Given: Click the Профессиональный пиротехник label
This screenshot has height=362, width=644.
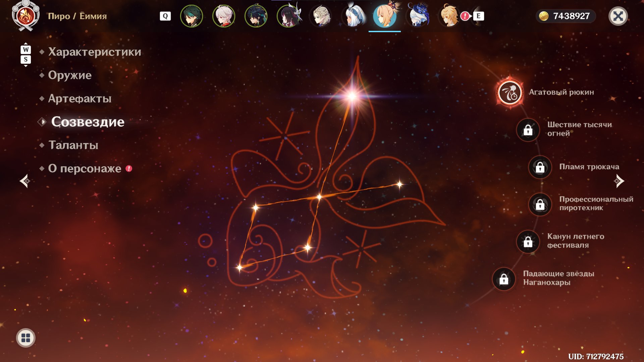Looking at the screenshot, I should point(596,203).
